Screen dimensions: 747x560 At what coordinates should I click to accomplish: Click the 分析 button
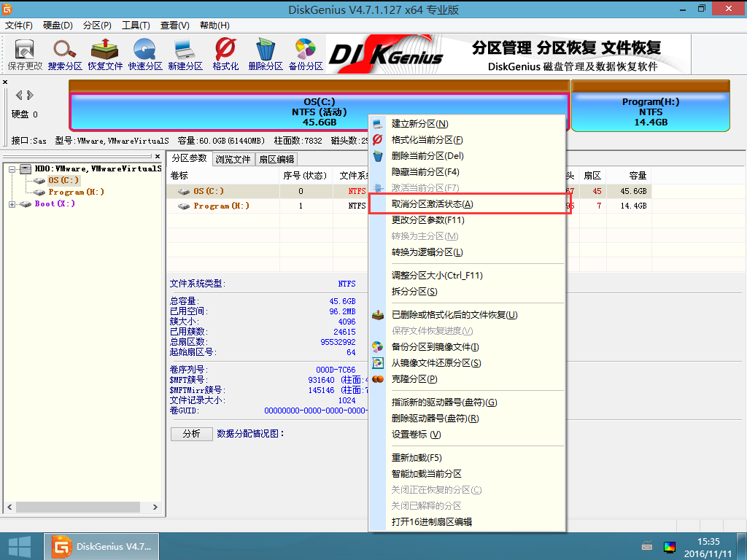point(192,434)
